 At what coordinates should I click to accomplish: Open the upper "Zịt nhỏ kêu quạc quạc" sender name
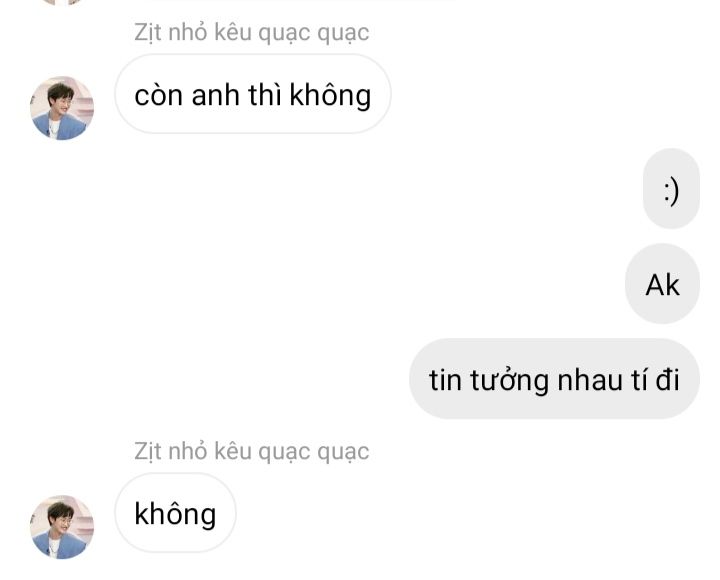[x=252, y=33]
